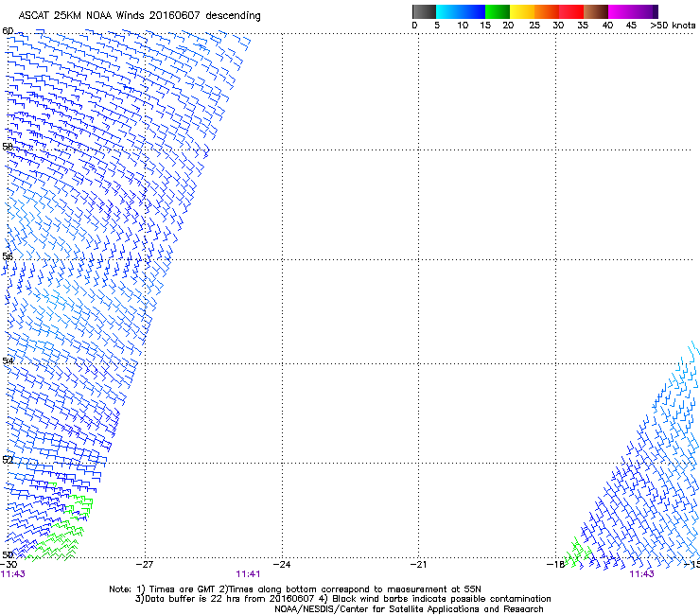
Task: Click the latitude label '56' on the left axis
Action: click(8, 255)
